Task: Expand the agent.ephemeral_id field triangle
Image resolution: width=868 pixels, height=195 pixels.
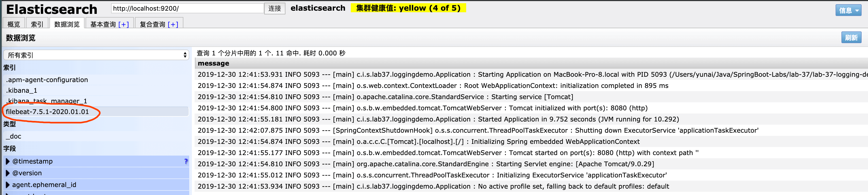Action: (x=8, y=185)
